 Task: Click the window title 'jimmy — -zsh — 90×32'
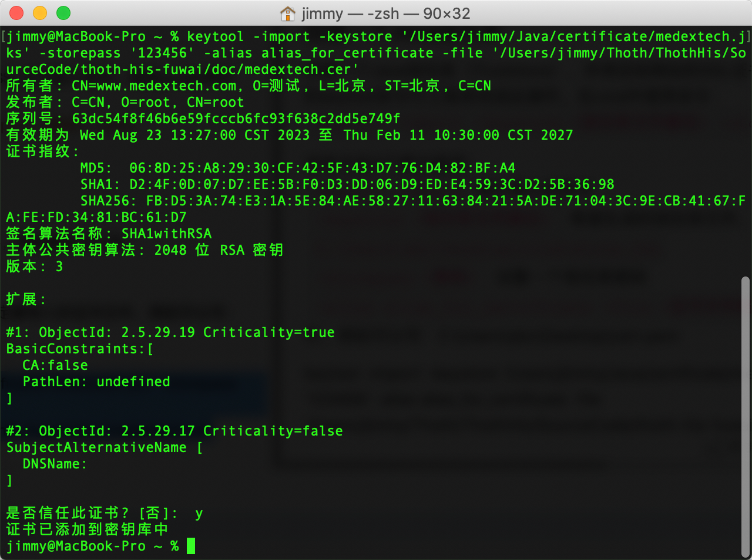(x=386, y=13)
